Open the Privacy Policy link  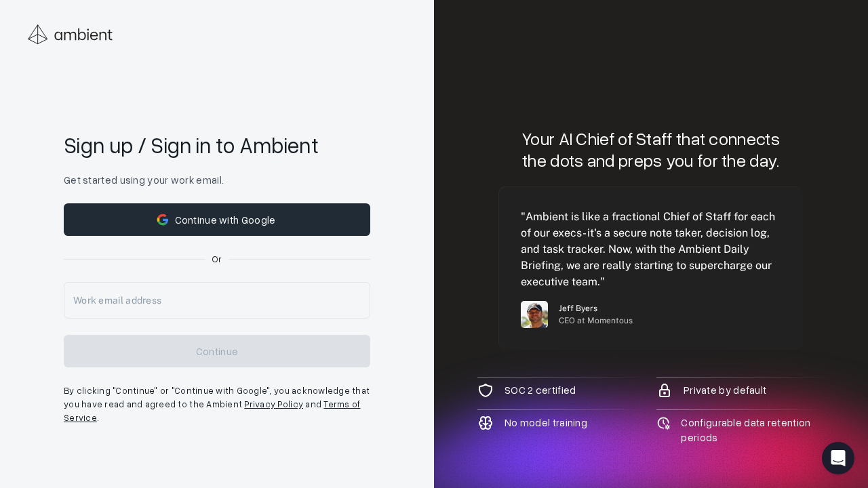pyautogui.click(x=273, y=405)
